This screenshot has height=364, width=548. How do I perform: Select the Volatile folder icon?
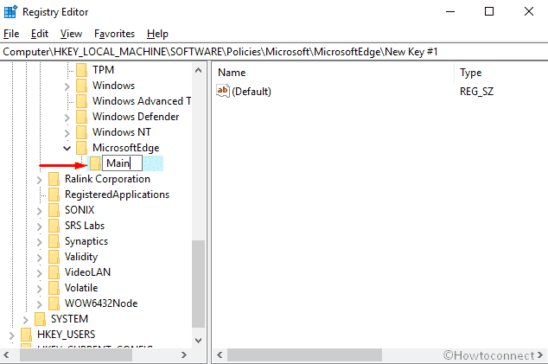click(54, 288)
